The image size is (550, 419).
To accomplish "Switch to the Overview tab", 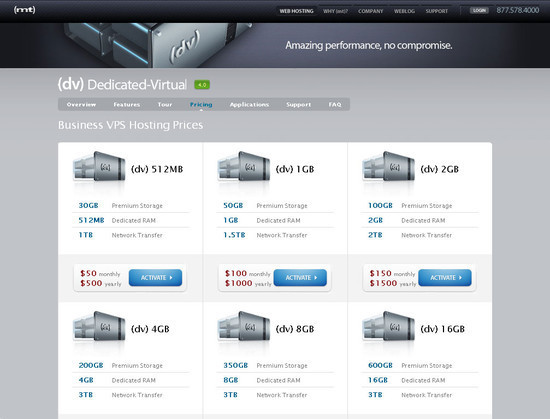I will click(81, 104).
